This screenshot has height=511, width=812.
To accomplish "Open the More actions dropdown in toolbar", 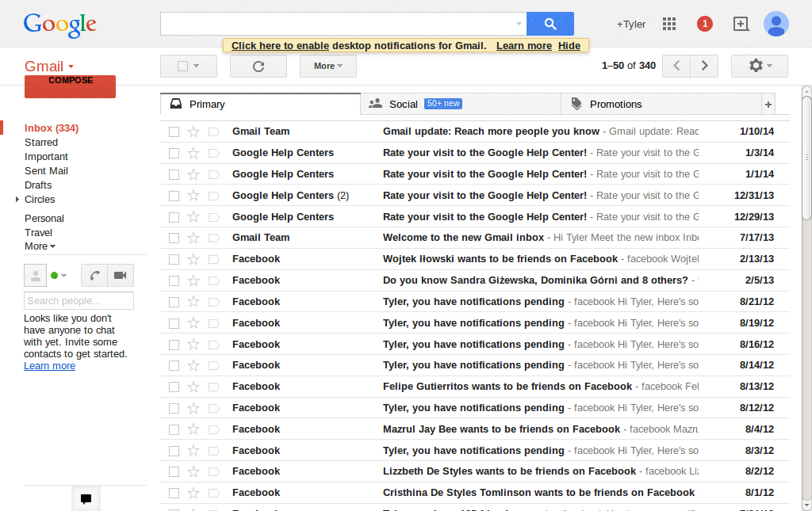I will (x=327, y=67).
